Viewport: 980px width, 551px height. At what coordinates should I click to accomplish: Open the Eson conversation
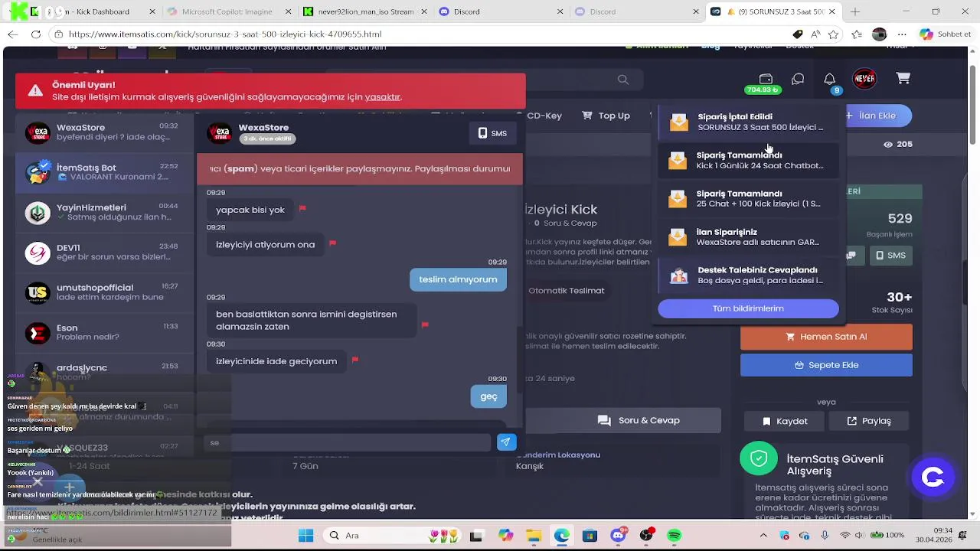pos(103,333)
